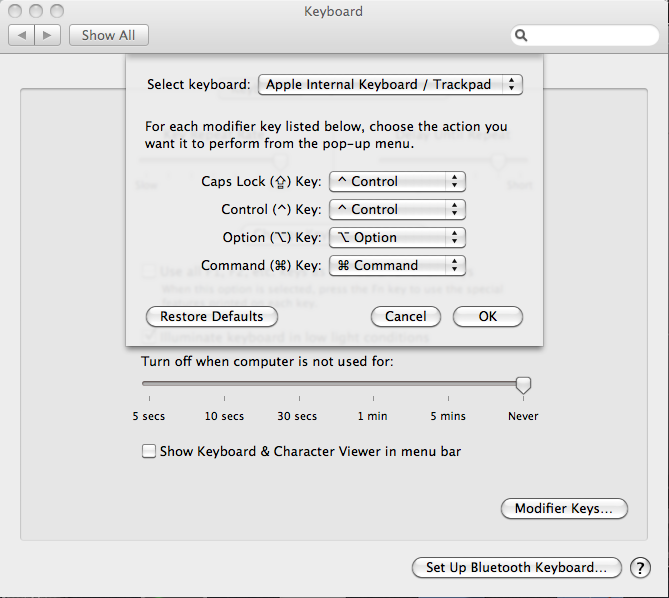Confirm modifier keys with OK
The height and width of the screenshot is (598, 669).
point(487,316)
